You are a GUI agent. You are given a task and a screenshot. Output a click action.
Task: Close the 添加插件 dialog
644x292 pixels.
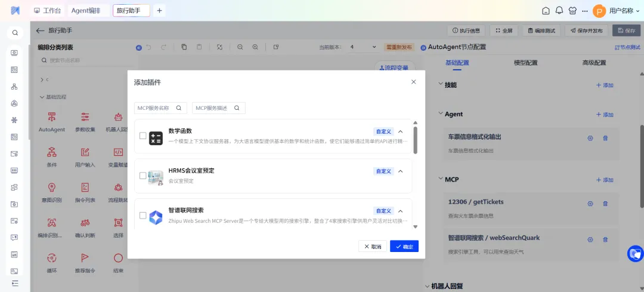[x=414, y=82]
